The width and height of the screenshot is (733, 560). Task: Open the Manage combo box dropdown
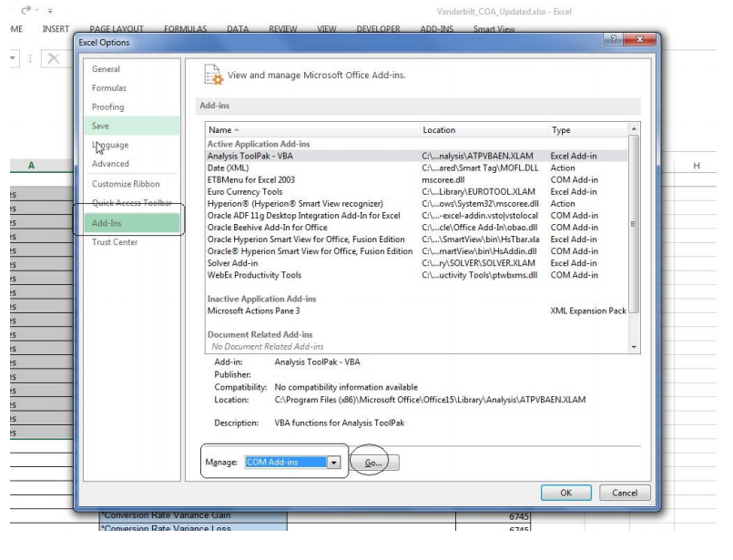click(332, 462)
